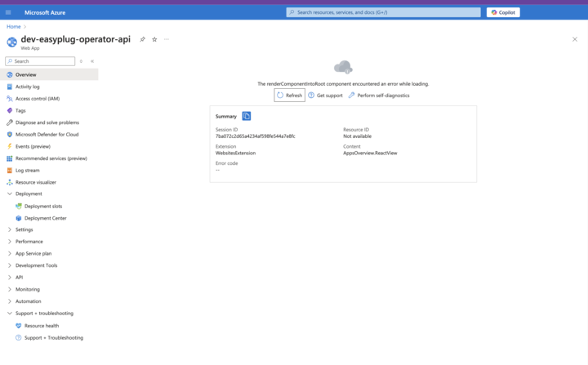
Task: Open Diagnose and solve problems
Action: coord(49,122)
